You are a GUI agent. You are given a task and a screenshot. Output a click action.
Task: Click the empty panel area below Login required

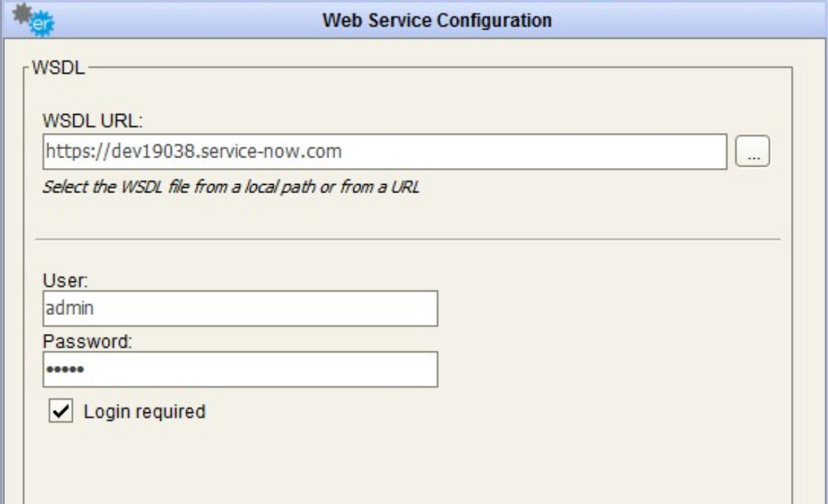[408, 462]
